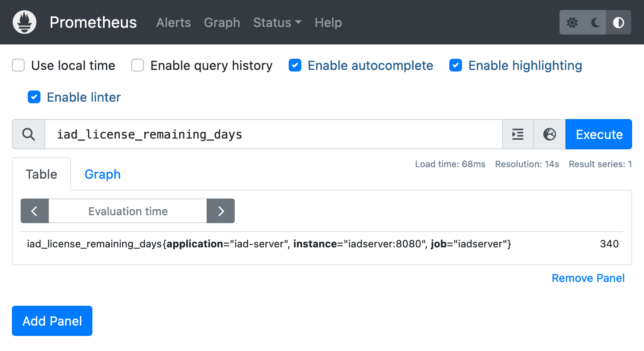Expand the Status dropdown menu
Viewport: 644px width, 351px height.
click(277, 23)
